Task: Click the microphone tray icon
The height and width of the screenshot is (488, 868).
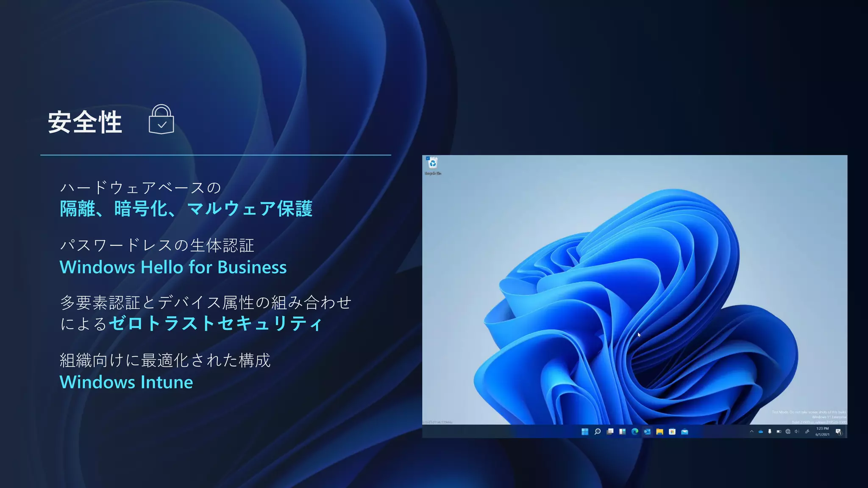Action: click(770, 432)
